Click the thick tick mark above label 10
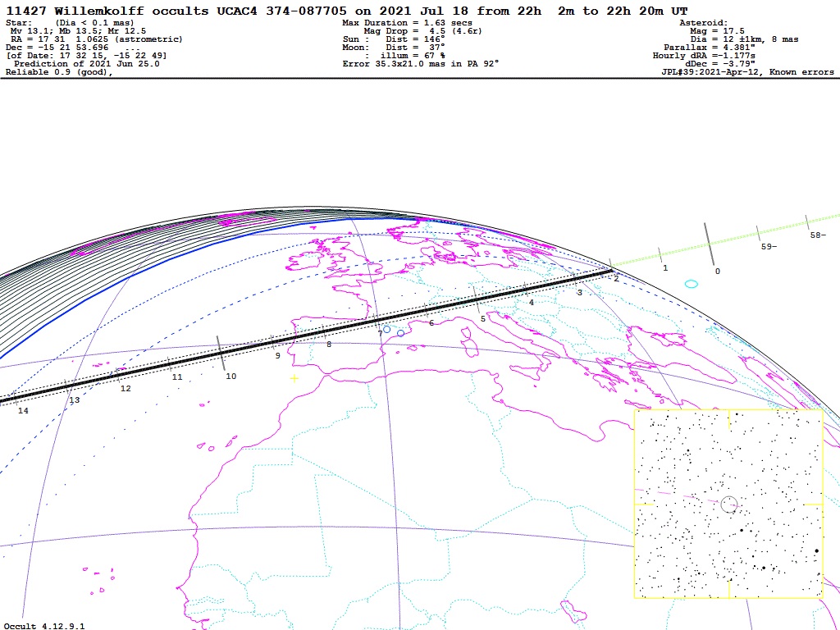The height and width of the screenshot is (630, 840). coord(221,351)
